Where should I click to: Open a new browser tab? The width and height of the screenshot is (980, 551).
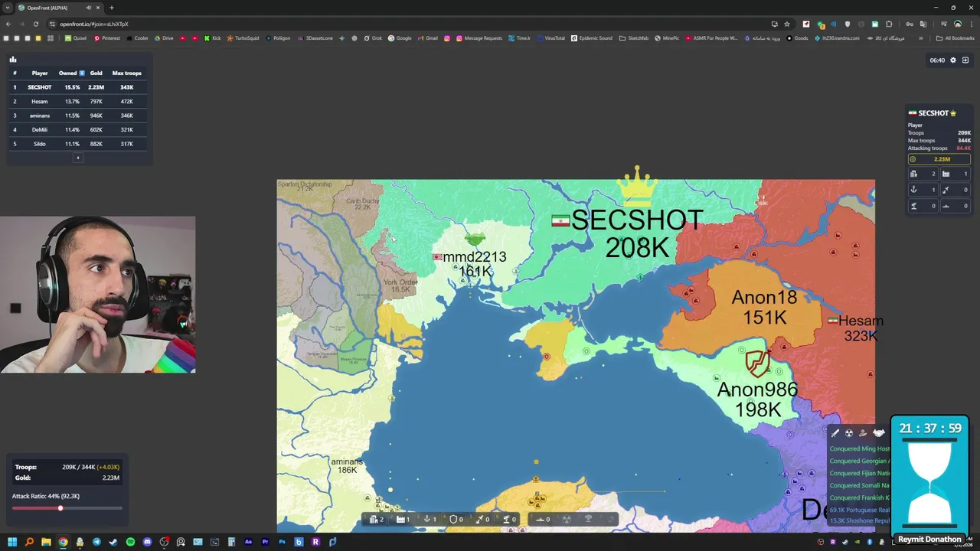112,8
